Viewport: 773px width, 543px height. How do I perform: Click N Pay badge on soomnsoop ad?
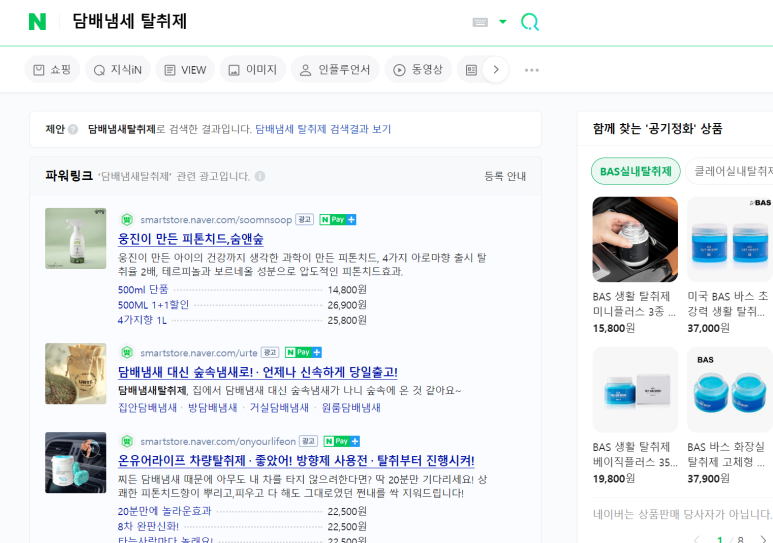(x=338, y=219)
